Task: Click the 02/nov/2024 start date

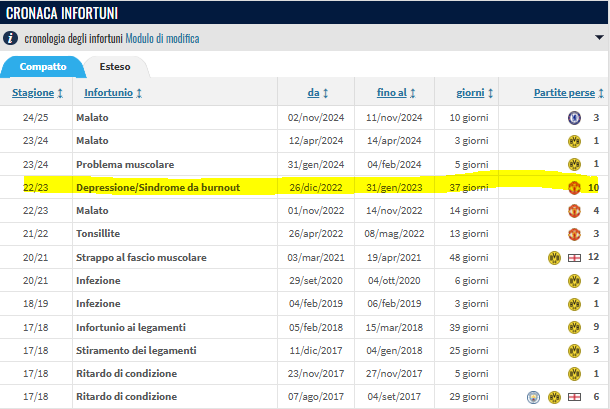Action: (x=316, y=118)
